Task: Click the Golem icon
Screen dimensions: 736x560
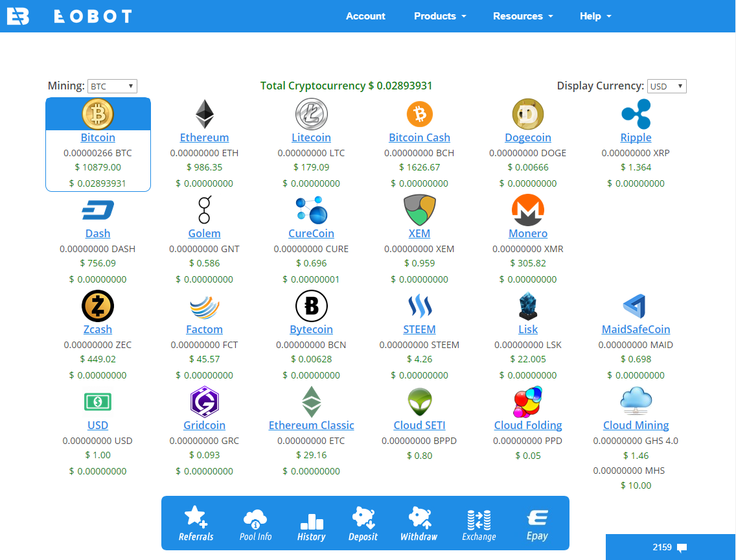Action: (x=204, y=209)
